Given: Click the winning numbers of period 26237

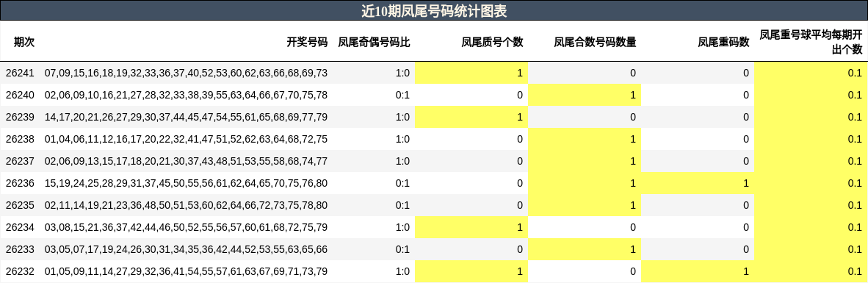Looking at the screenshot, I should click(x=186, y=161).
